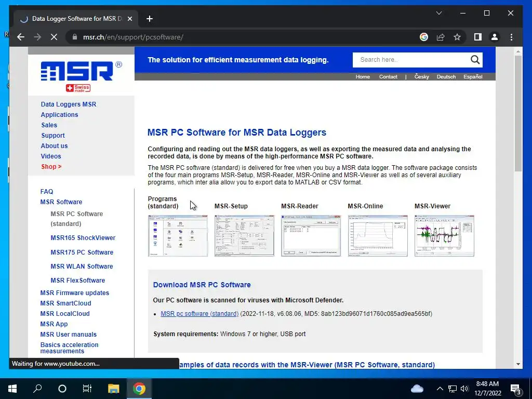Show hidden system tray icons
The image size is (532, 399).
[440, 389]
